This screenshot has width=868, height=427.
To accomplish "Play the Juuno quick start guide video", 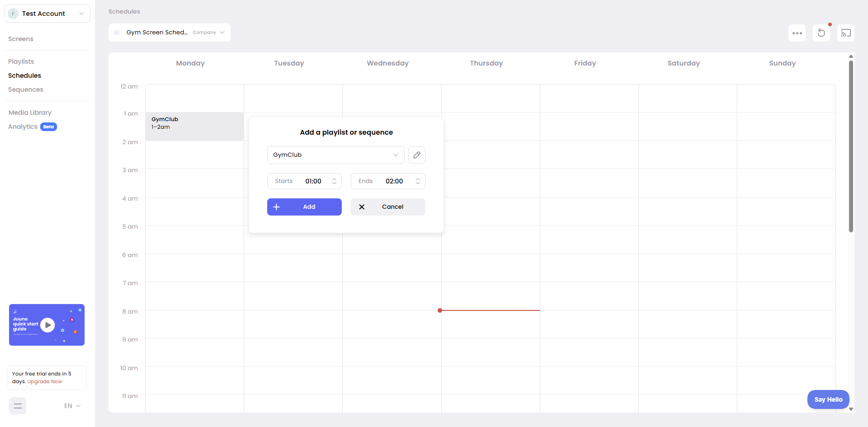I will 47,325.
